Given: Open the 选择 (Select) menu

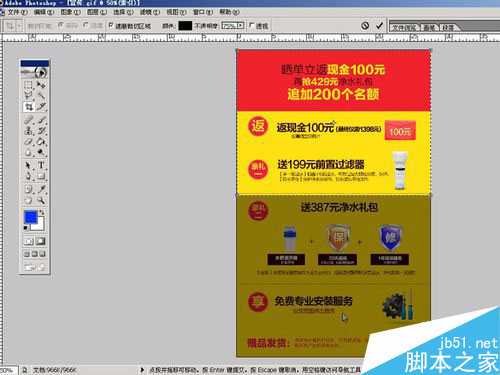Looking at the screenshot, I should (123, 12).
